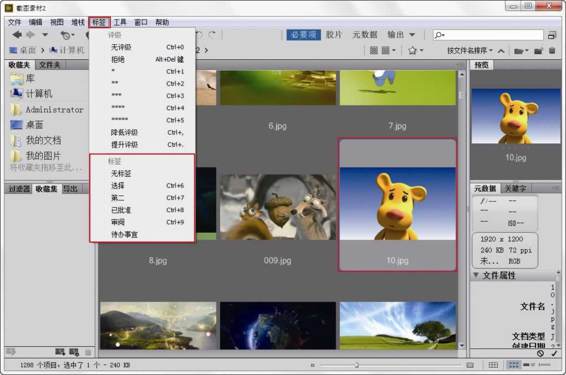Image resolution: width=566 pixels, height=375 pixels.
Task: Open the 编辑 menu
Action: [35, 22]
